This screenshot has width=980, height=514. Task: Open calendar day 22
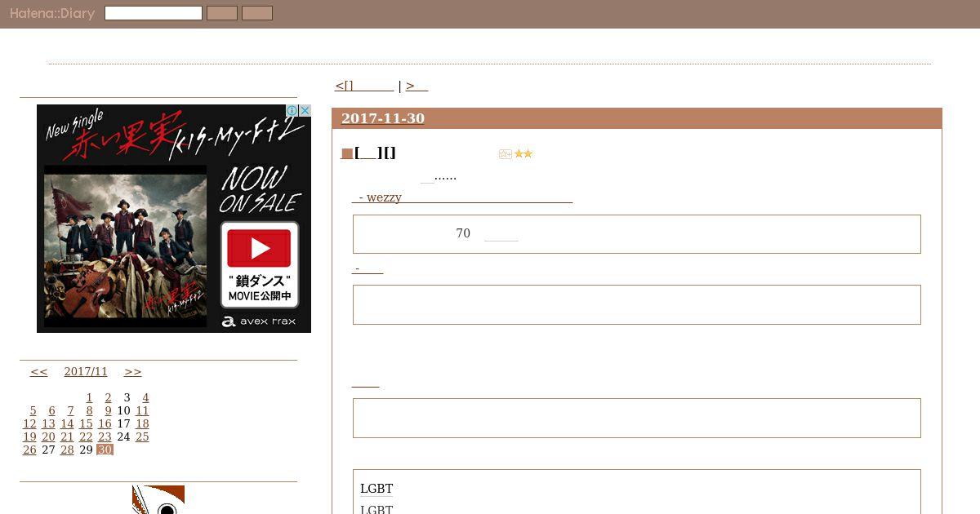pyautogui.click(x=86, y=437)
